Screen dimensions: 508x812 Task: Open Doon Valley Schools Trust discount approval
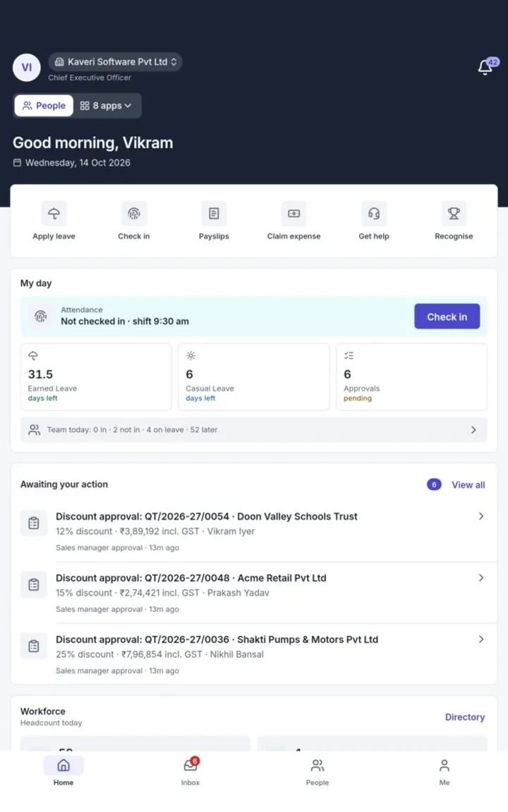click(253, 531)
